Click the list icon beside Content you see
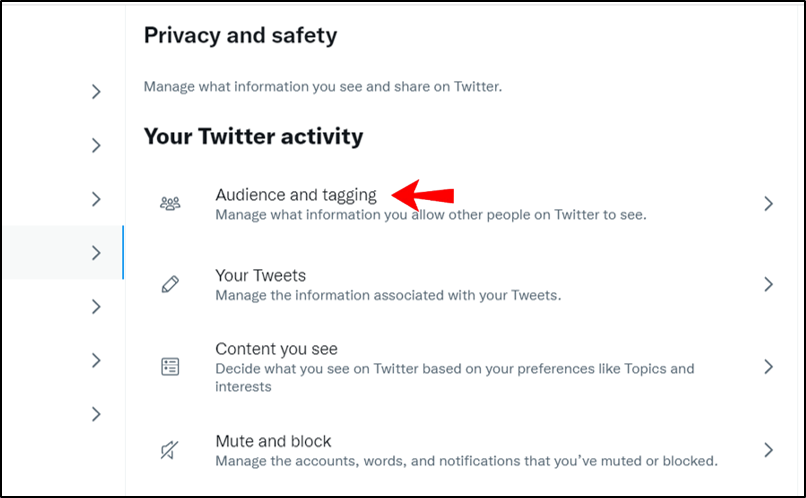 [170, 366]
